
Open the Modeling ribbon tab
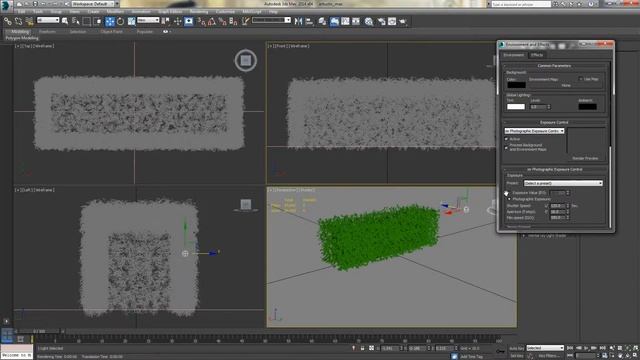20,31
